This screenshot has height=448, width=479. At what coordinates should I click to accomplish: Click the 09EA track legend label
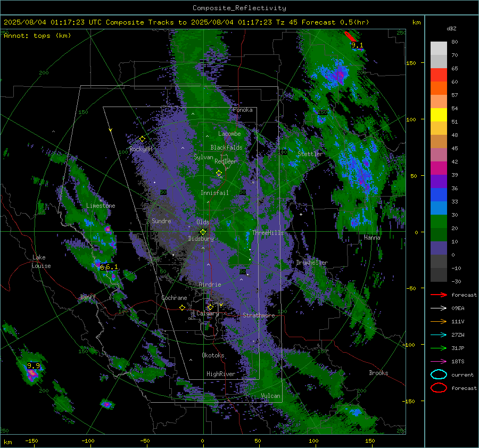pyautogui.click(x=458, y=308)
